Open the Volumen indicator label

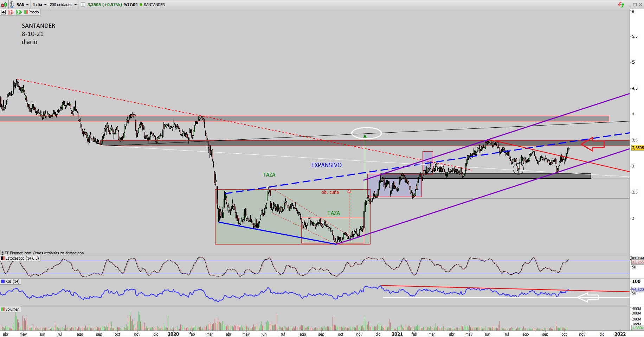(11, 309)
